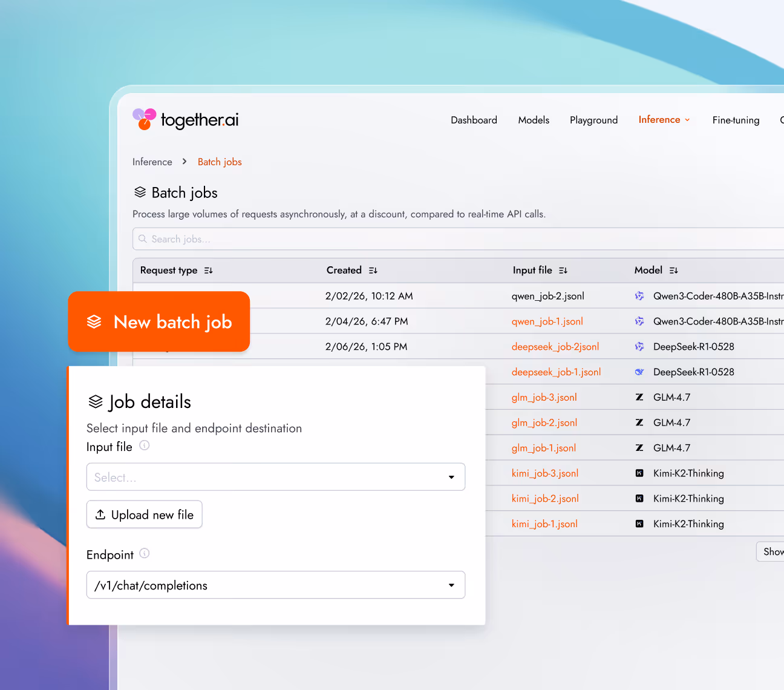Go to Inference in the breadcrumb
Viewport: 784px width, 690px height.
pos(152,162)
